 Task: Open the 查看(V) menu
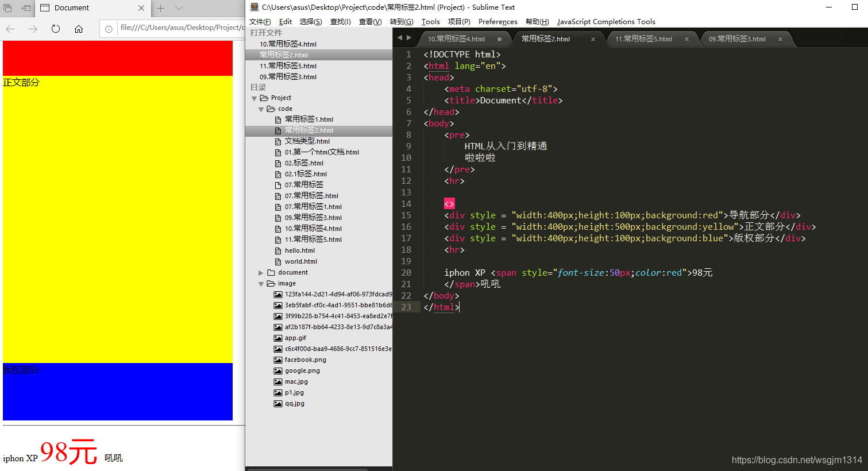tap(370, 22)
